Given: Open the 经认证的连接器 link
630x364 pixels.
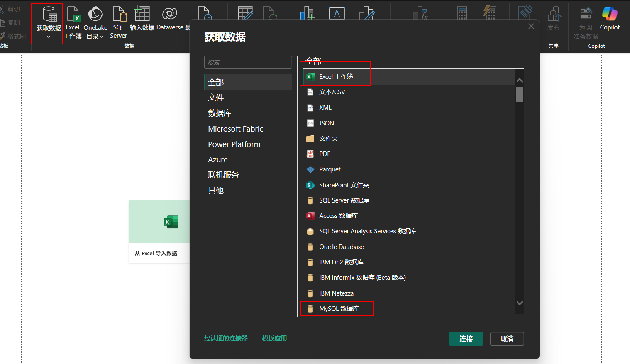Looking at the screenshot, I should 226,338.
